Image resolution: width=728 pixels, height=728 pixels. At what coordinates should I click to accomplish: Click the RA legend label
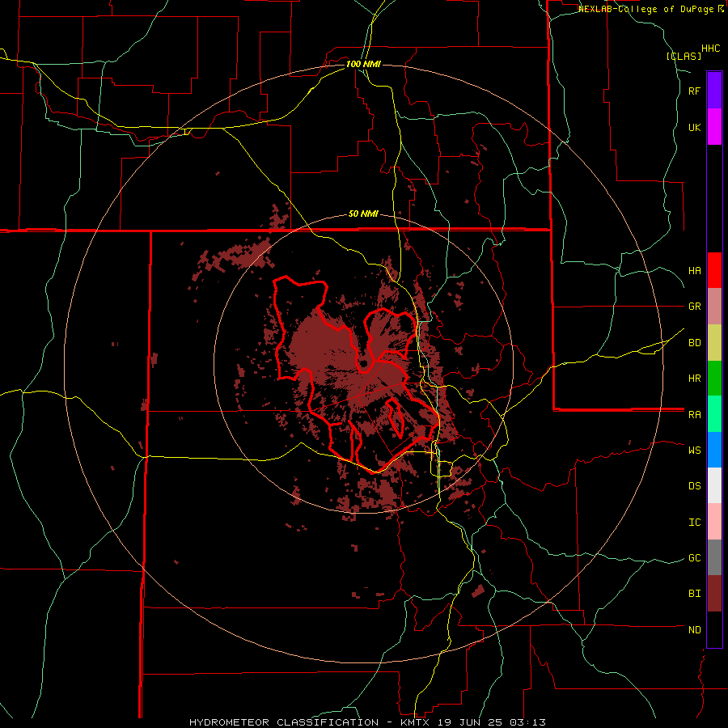[694, 415]
